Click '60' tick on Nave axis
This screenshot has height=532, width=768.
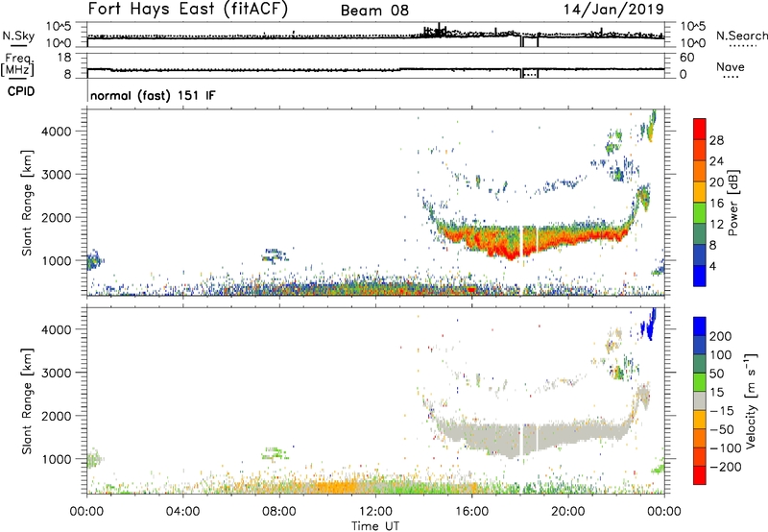pos(687,58)
